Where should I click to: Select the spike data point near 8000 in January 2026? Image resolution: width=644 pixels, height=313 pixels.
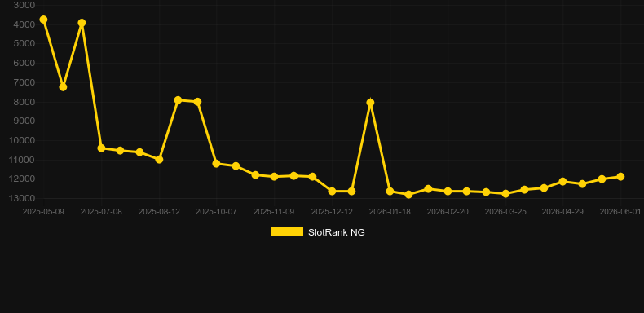click(x=370, y=102)
